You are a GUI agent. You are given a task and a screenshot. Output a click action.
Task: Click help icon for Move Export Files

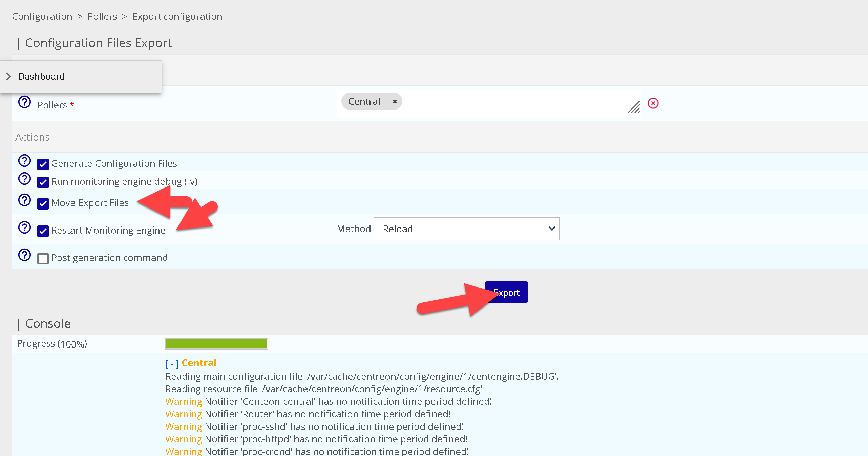pyautogui.click(x=24, y=200)
